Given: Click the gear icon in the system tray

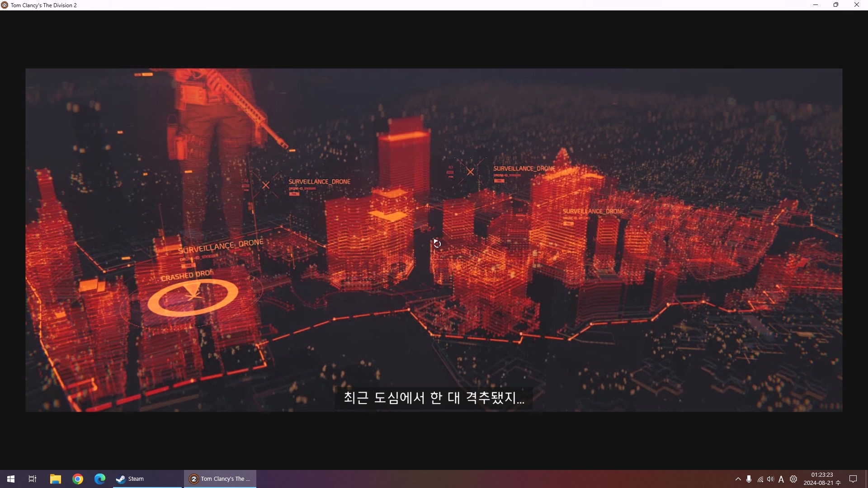Looking at the screenshot, I should 793,479.
